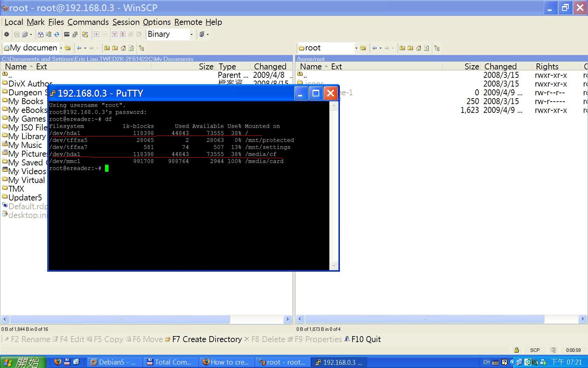Expand the queue copy icon dropdown arrow
This screenshot has height=368, width=588.
click(31, 34)
